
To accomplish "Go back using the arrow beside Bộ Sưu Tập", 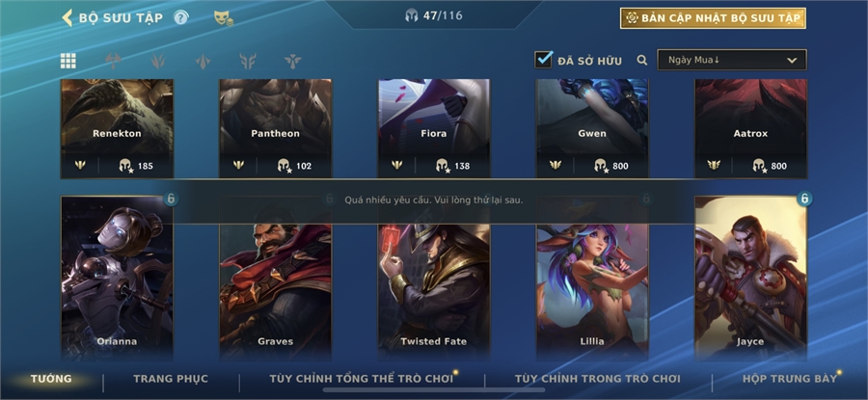I will tap(67, 17).
